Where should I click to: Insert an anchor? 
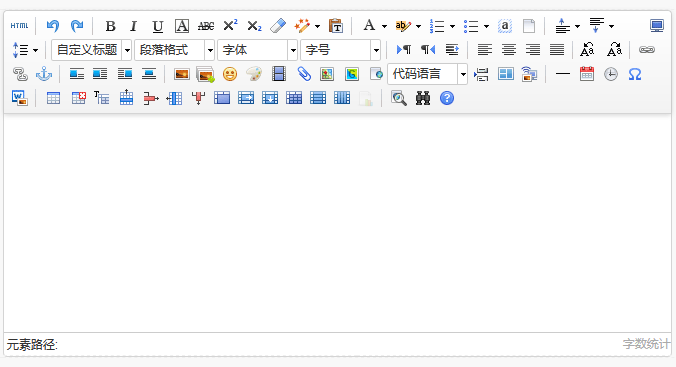tap(44, 74)
